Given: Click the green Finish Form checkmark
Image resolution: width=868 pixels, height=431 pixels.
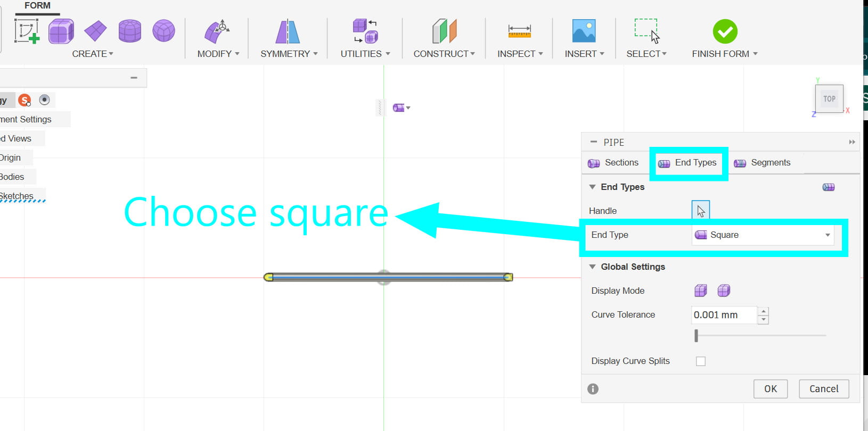Looking at the screenshot, I should click(x=725, y=31).
